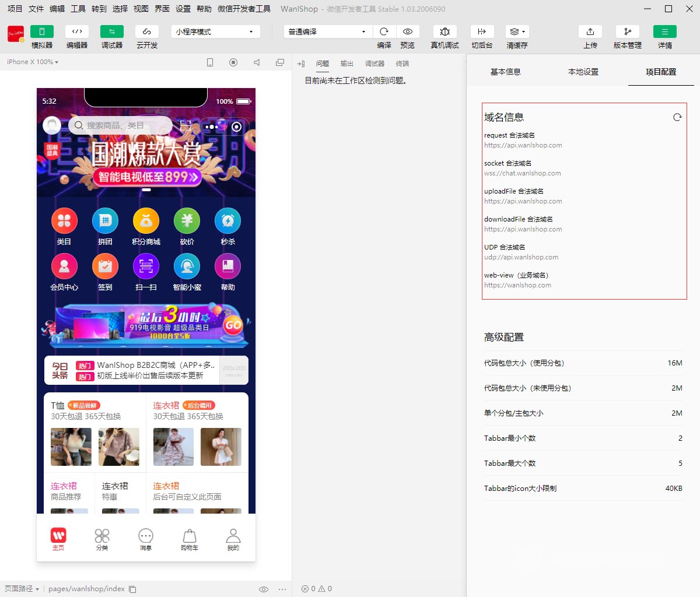Viewport: 700px width, 597px height.
Task: Open the 设置 menu
Action: pos(183,9)
